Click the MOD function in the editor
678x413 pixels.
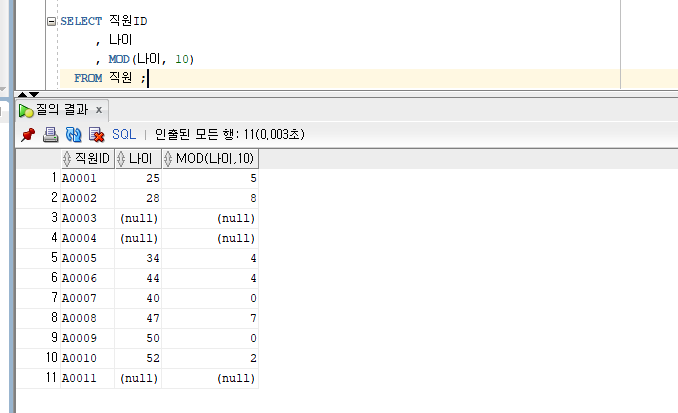119,59
